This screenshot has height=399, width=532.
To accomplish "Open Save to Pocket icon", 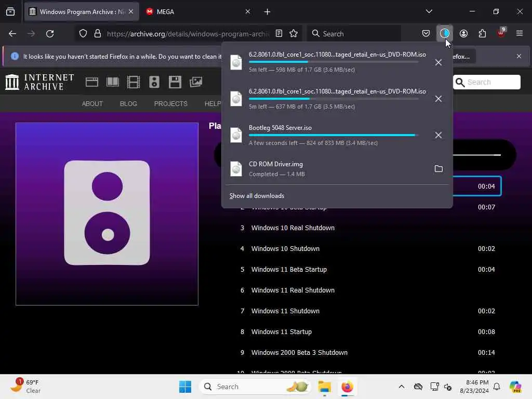I will click(x=426, y=34).
